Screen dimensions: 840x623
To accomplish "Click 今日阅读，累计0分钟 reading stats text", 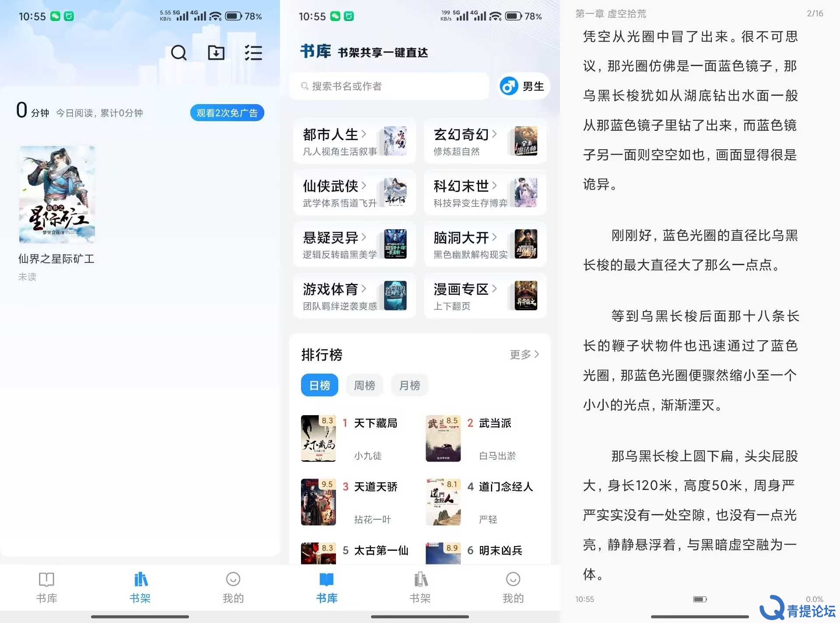I will [99, 113].
